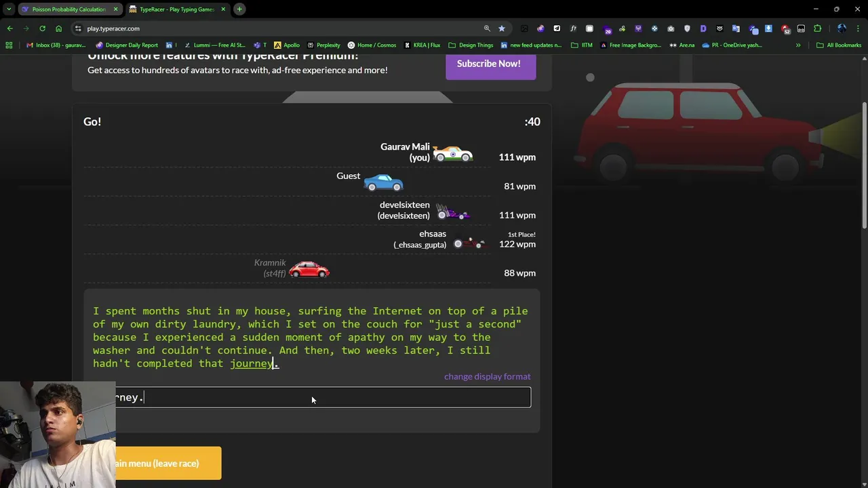Open the Free Image Background bookmark
The image size is (868, 488).
pyautogui.click(x=631, y=45)
